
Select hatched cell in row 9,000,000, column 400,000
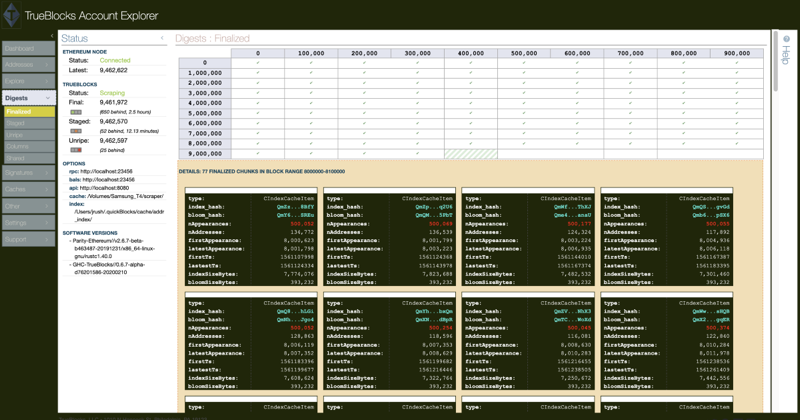coord(470,154)
